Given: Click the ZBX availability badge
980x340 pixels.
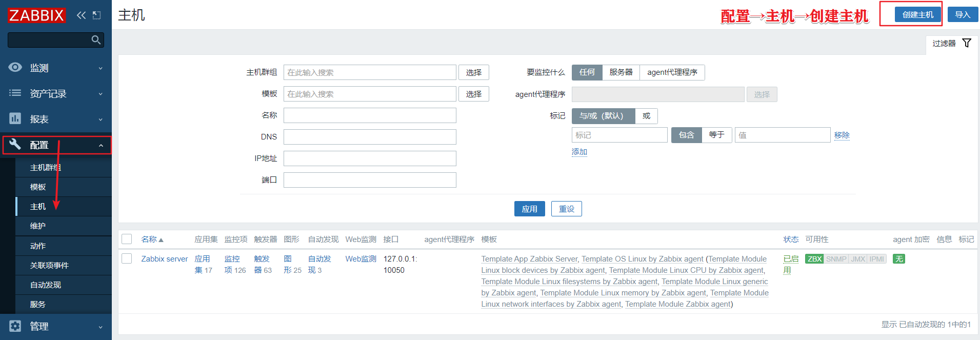Looking at the screenshot, I should click(814, 259).
